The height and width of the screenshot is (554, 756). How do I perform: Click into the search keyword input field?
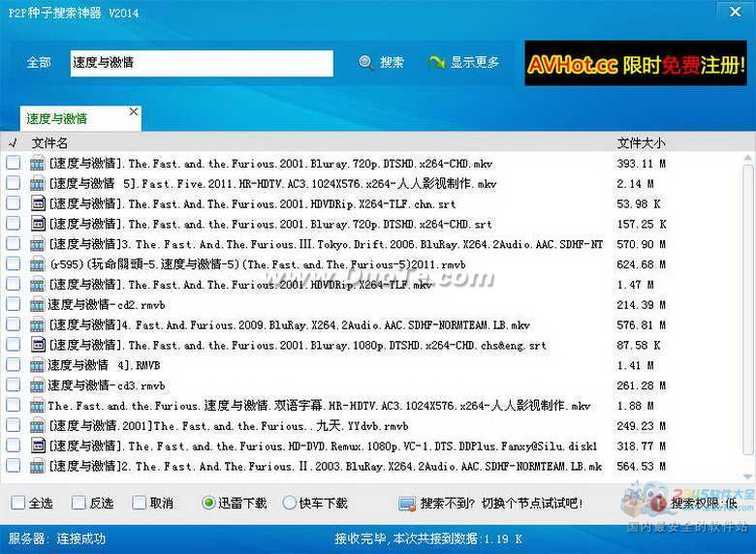(x=202, y=63)
